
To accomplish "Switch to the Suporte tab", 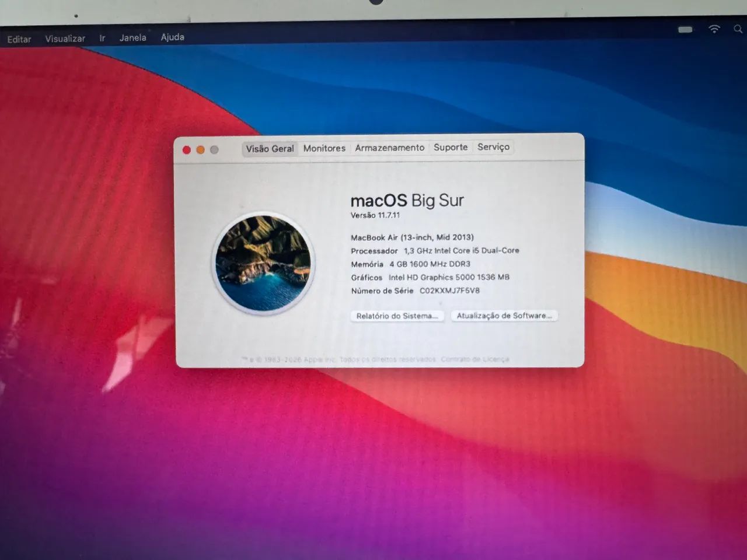I will click(450, 147).
